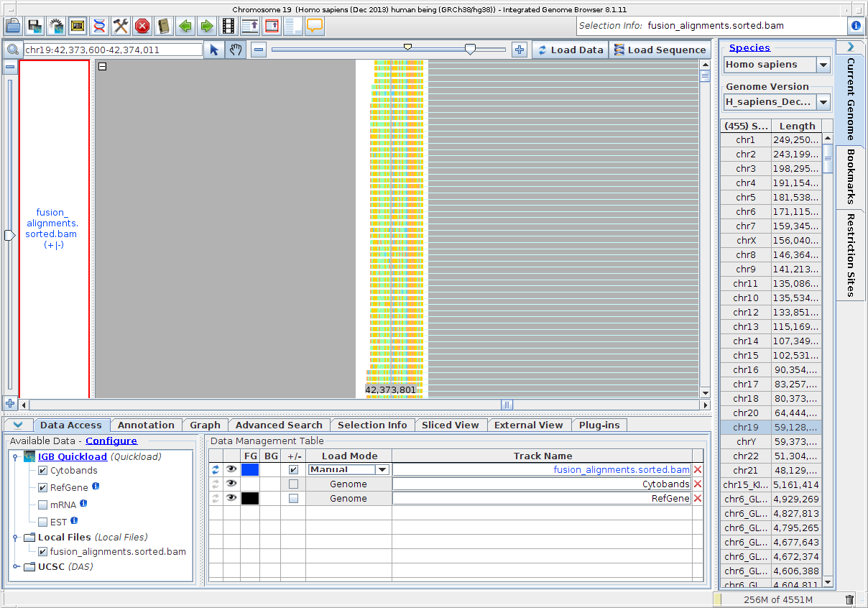Select chr1 in the chromosome list
The image size is (868, 608).
point(746,139)
